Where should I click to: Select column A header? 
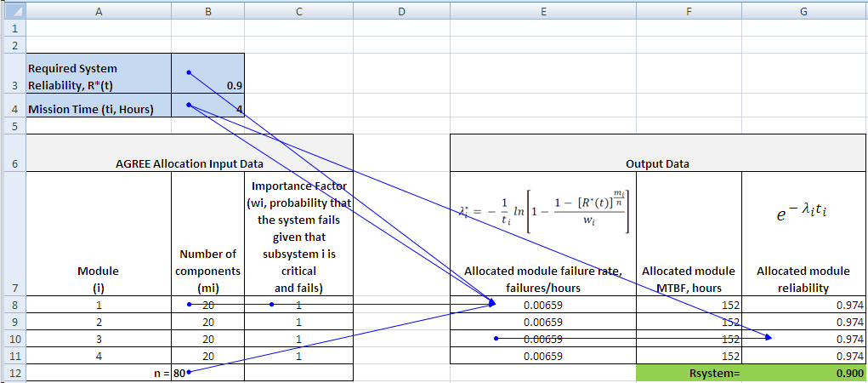(x=99, y=10)
